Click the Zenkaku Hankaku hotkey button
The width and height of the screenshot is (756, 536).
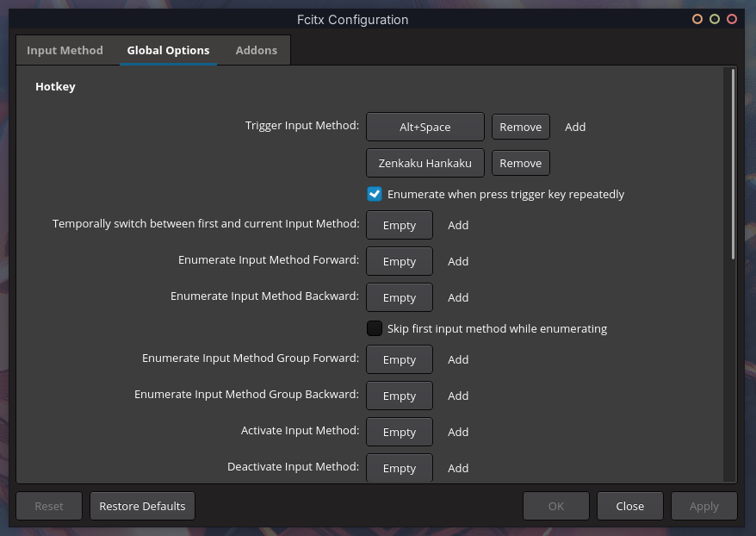tap(424, 163)
